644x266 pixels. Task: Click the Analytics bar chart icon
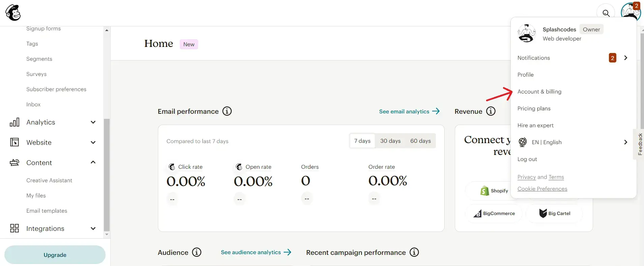(15, 122)
